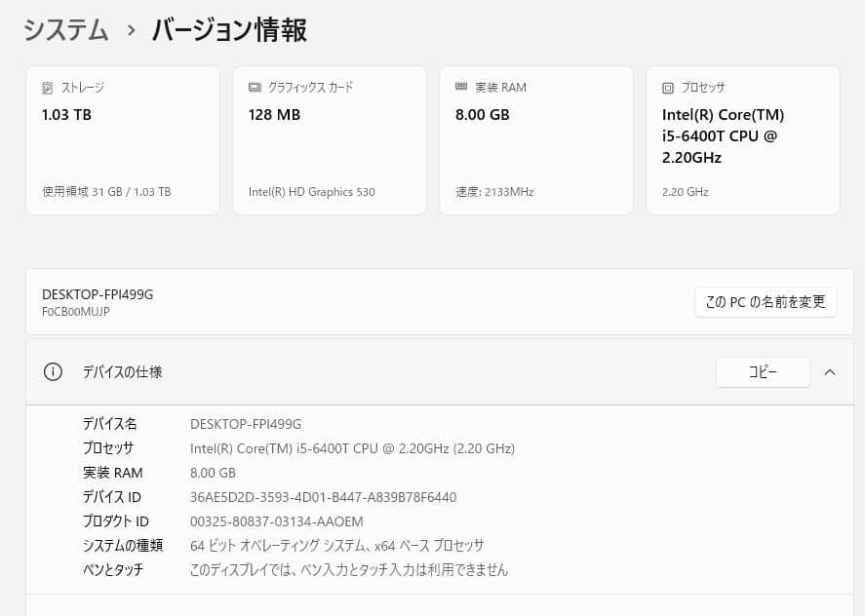
Task: Click the デバイス ID value text
Action: (322, 496)
